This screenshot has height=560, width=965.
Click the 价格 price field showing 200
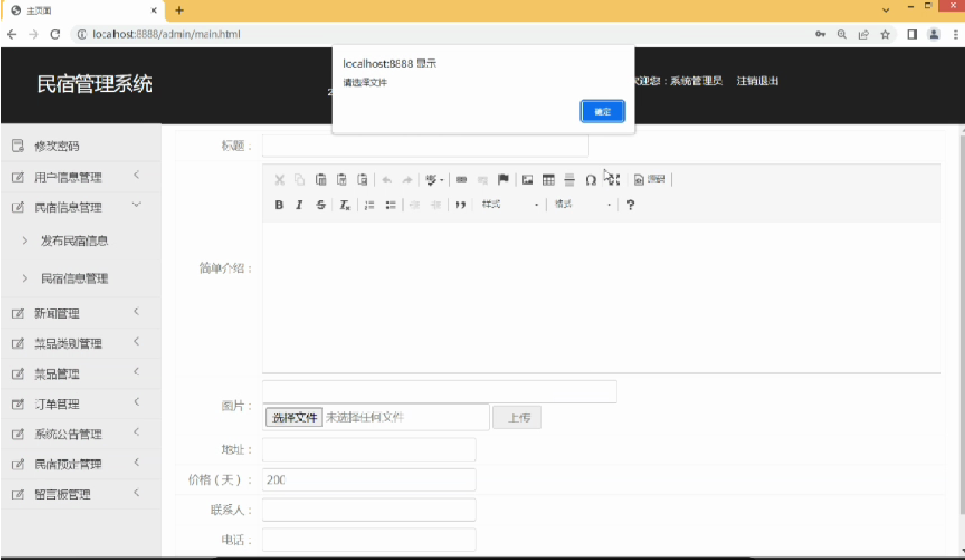(369, 480)
